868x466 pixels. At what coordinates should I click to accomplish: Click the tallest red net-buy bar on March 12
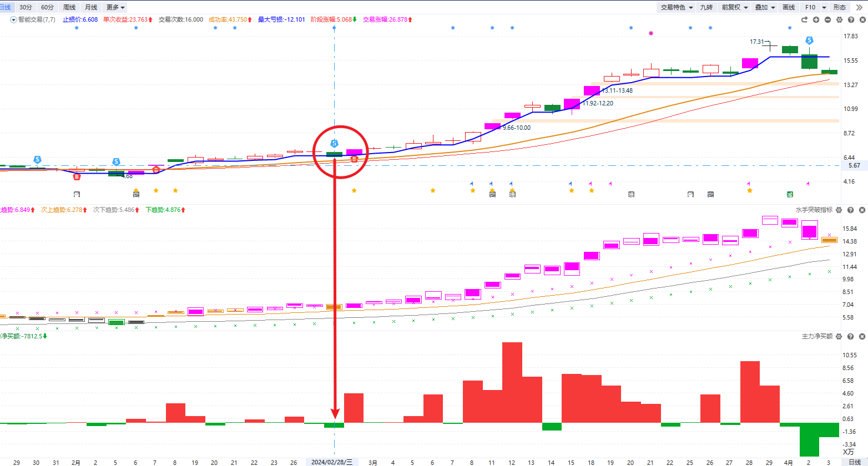click(512, 382)
